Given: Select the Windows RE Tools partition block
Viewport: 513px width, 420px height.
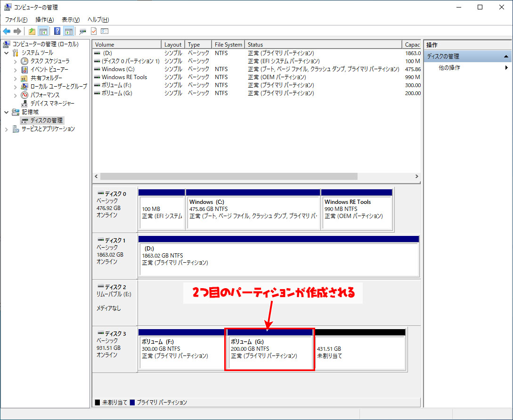Looking at the screenshot, I should click(x=357, y=210).
